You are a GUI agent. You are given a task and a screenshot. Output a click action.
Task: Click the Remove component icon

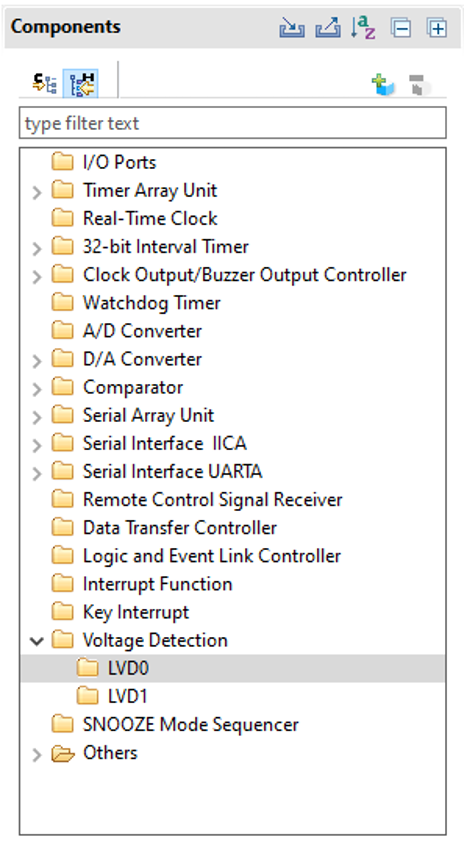tap(419, 85)
